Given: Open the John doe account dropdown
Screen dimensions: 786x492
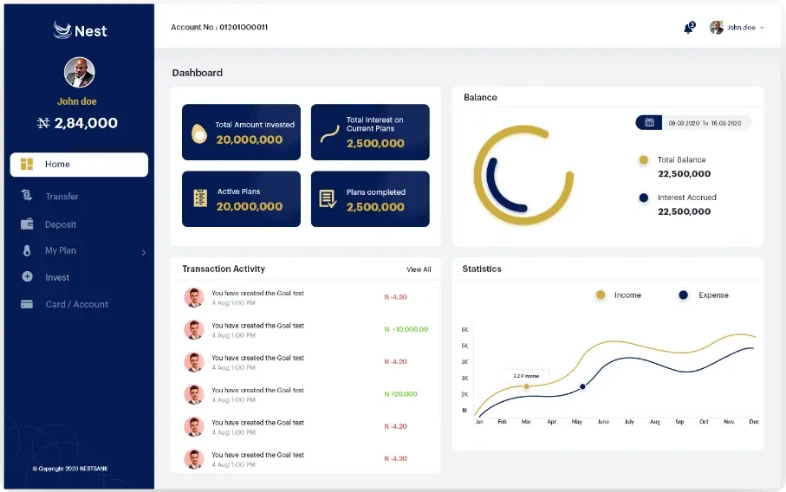Looking at the screenshot, I should tap(738, 28).
